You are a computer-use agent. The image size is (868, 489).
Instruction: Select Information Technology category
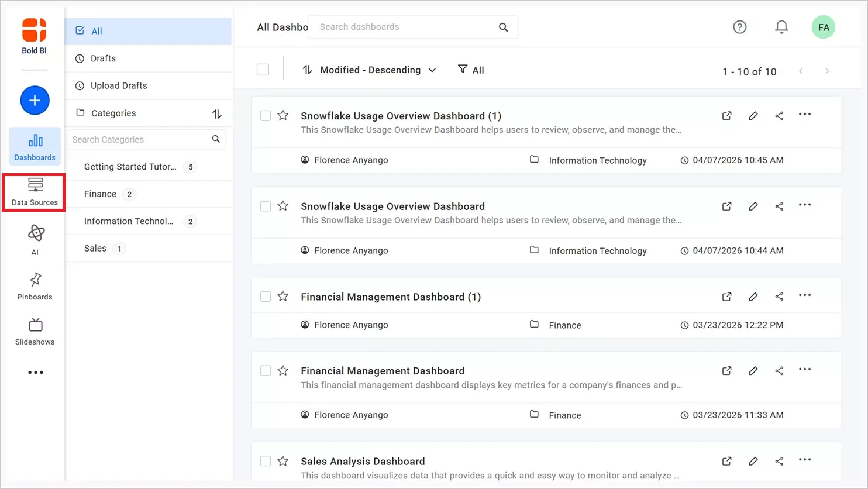(x=149, y=221)
